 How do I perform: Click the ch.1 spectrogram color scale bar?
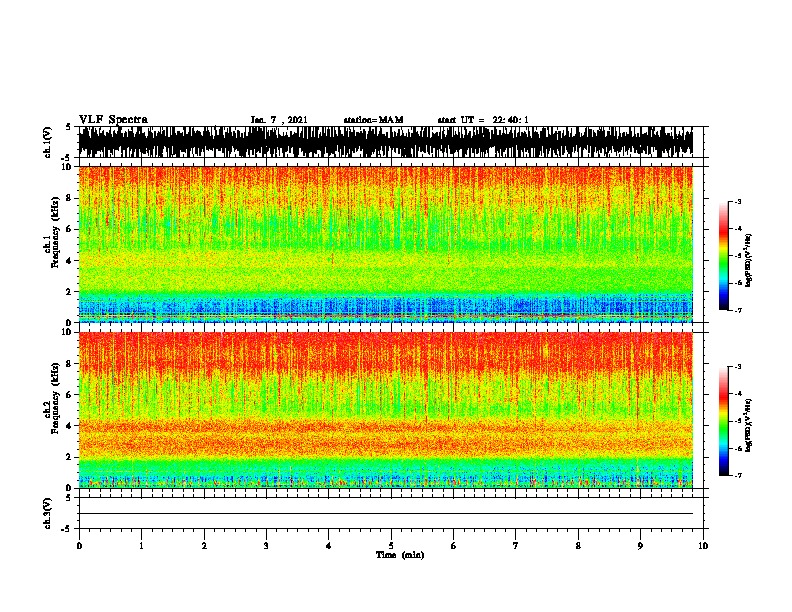(x=724, y=256)
